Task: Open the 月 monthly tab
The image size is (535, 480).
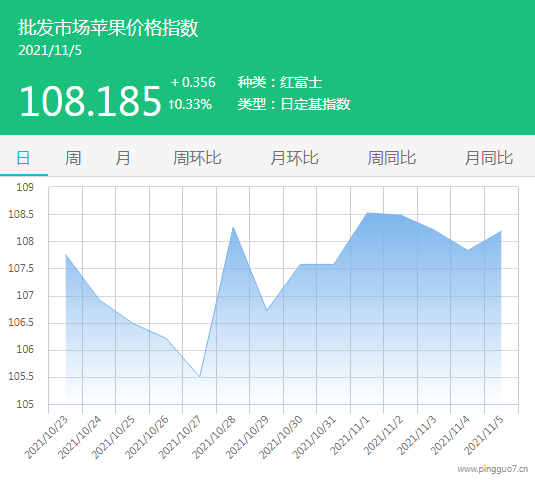Action: [x=123, y=158]
